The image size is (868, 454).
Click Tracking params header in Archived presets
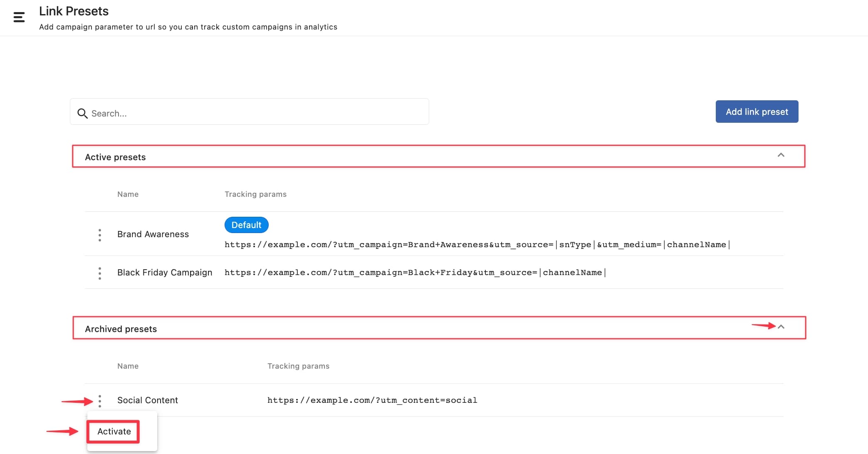(x=298, y=366)
